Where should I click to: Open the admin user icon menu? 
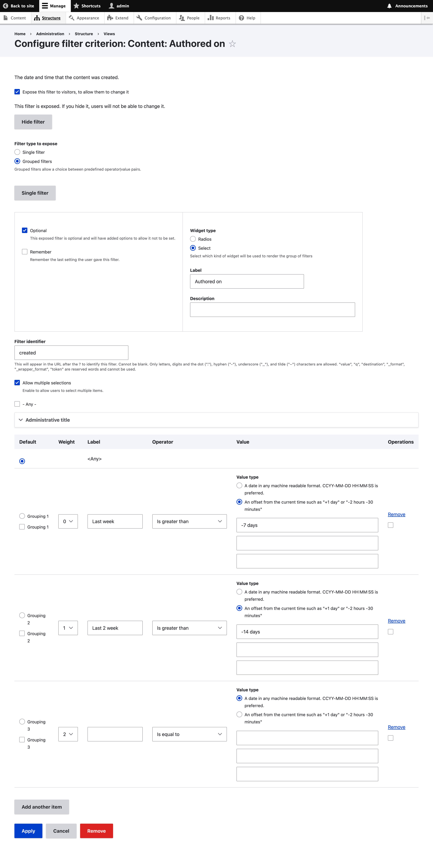(x=112, y=6)
